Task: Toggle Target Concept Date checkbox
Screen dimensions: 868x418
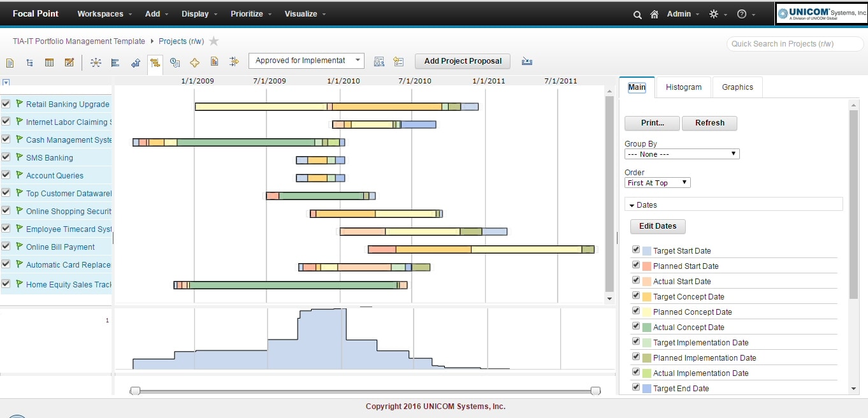Action: 636,296
